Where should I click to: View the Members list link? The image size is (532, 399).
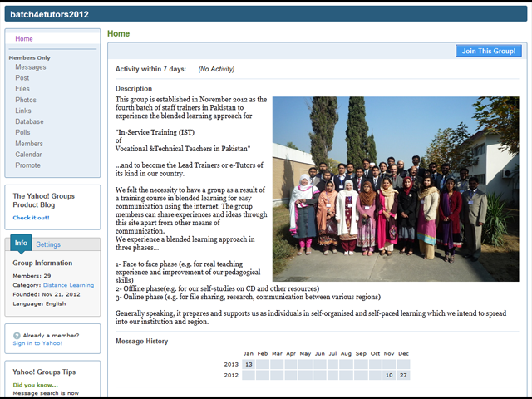point(29,144)
